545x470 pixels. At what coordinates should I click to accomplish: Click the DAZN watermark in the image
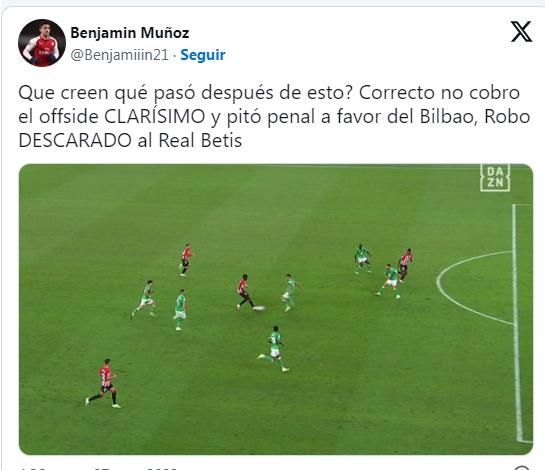pos(495,178)
